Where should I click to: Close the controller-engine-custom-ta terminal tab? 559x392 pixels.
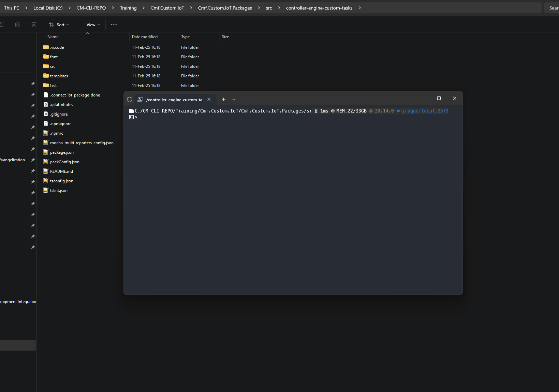point(209,100)
